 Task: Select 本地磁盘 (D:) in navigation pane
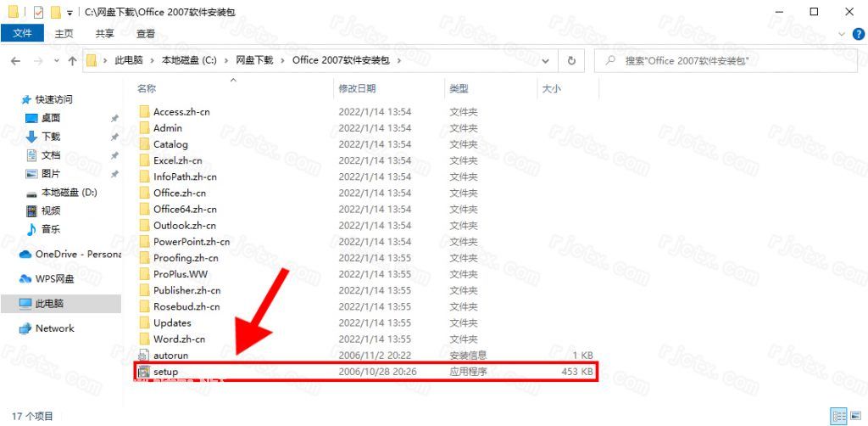point(69,193)
